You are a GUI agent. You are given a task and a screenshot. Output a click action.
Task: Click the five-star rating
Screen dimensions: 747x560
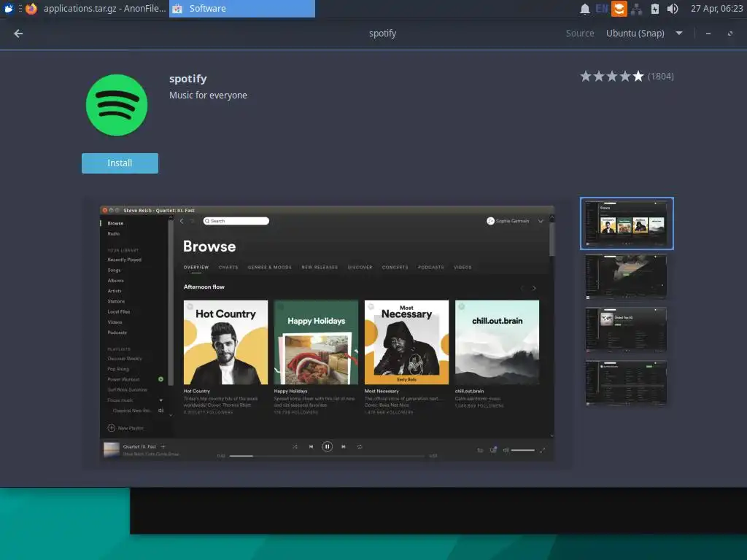(x=612, y=76)
